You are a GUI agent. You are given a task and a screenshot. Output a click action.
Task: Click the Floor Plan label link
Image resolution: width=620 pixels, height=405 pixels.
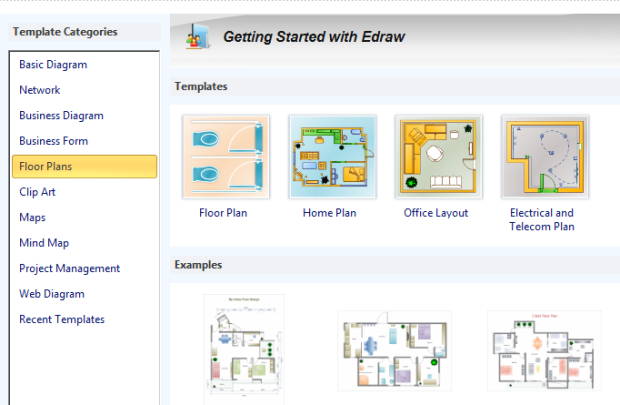(x=223, y=213)
